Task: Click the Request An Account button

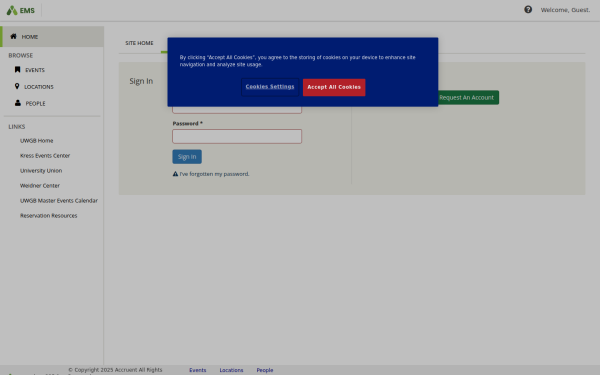Action: pos(468,98)
